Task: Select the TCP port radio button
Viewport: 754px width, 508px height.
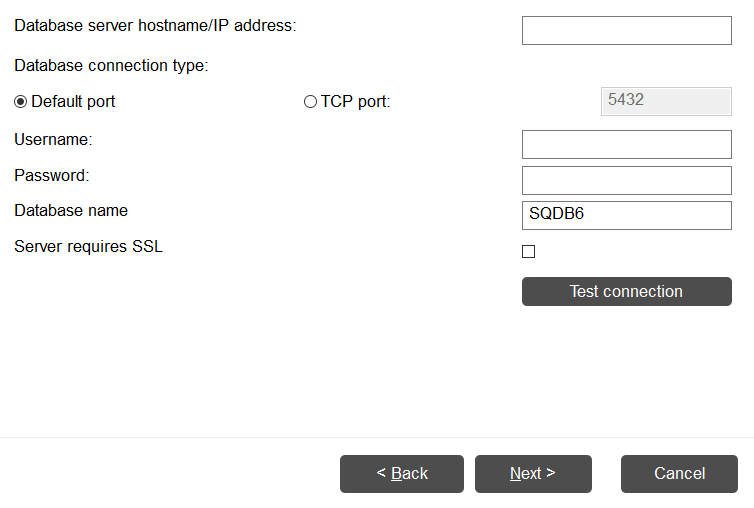Action: click(310, 102)
